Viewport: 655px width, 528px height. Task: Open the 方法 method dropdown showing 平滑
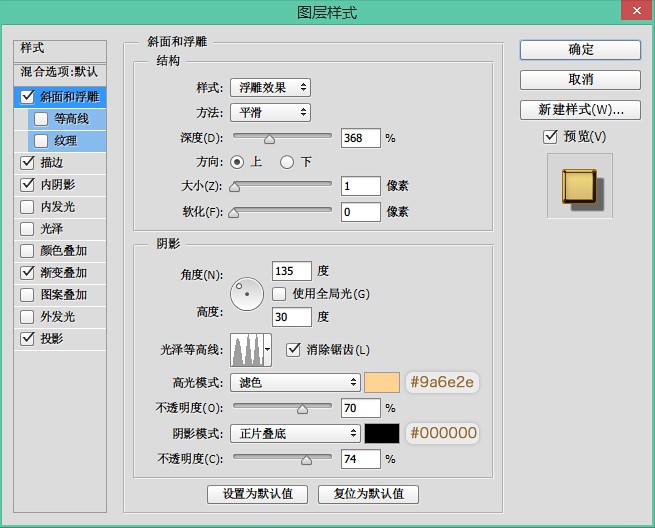[x=270, y=112]
